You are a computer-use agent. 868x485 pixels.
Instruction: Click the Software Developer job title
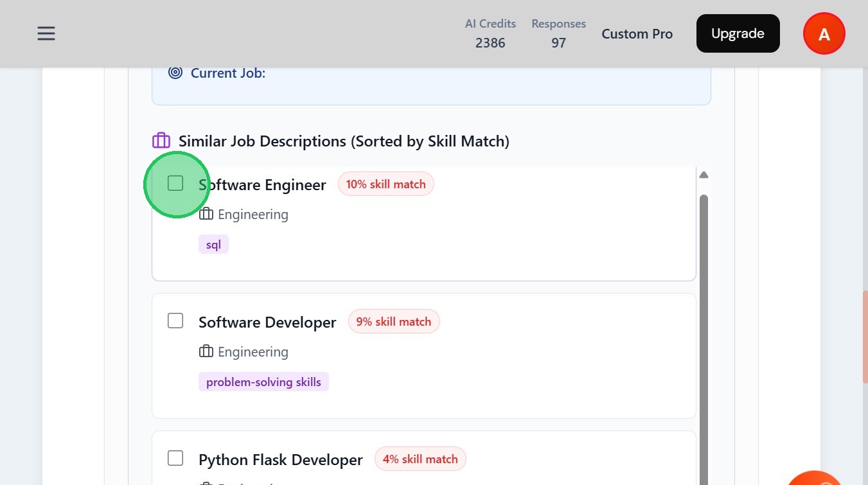267,322
